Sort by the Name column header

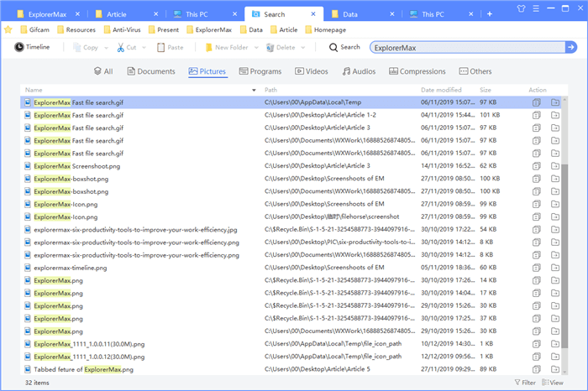tap(34, 90)
